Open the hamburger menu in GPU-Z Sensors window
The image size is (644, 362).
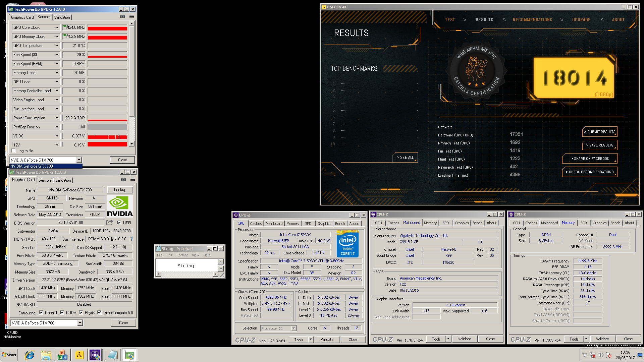(132, 17)
